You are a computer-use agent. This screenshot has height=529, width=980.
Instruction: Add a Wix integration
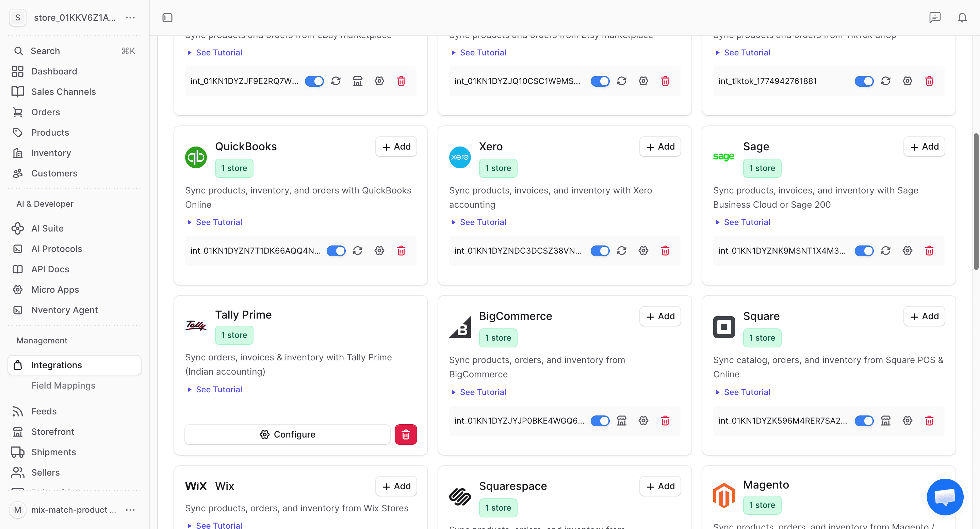396,486
